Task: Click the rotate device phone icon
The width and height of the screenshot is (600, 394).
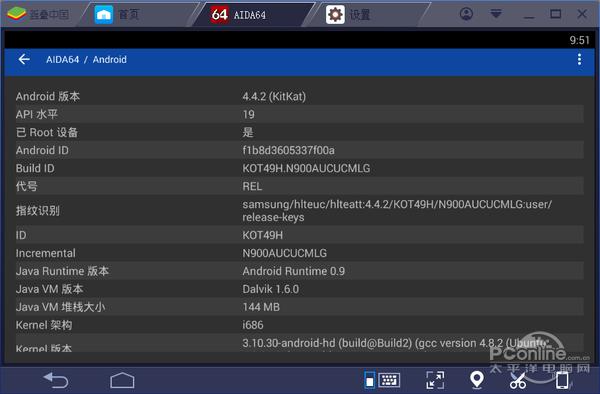Action: click(562, 380)
